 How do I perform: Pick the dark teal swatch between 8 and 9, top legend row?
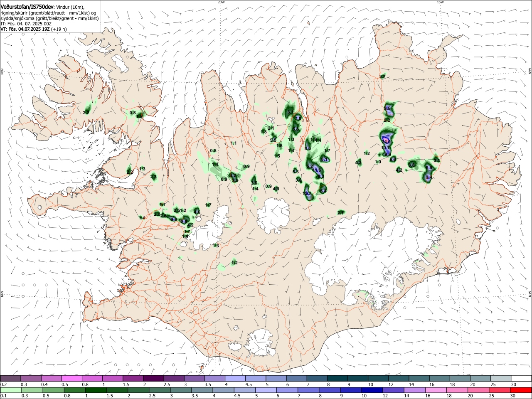[x=337, y=378]
